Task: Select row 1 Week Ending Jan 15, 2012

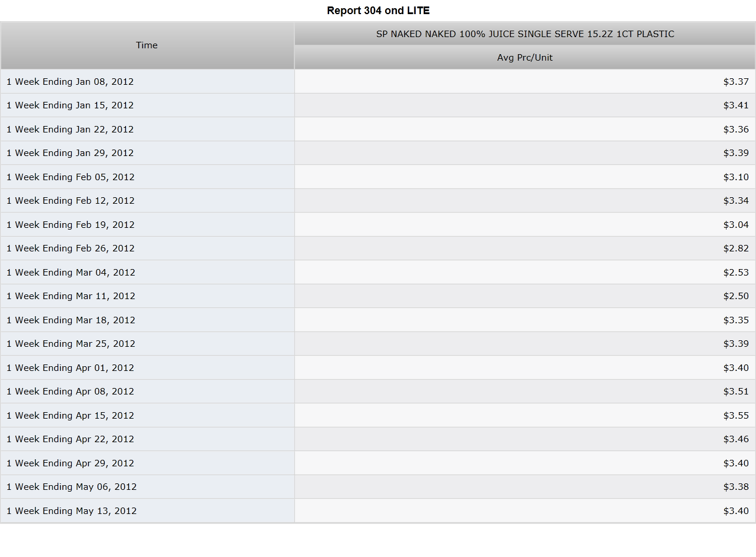Action: 378,105
